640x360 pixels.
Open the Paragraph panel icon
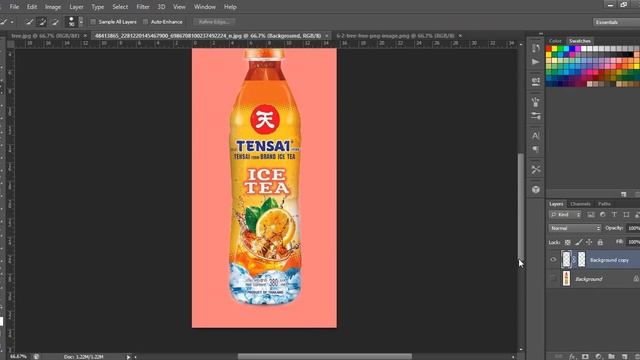click(536, 149)
